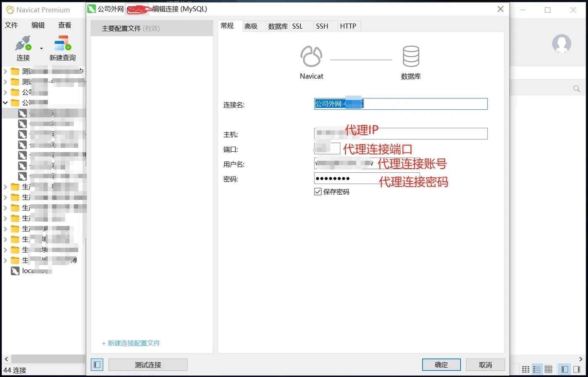The width and height of the screenshot is (588, 377).
Task: Click the green icon in the dialog title bar
Action: pos(92,9)
